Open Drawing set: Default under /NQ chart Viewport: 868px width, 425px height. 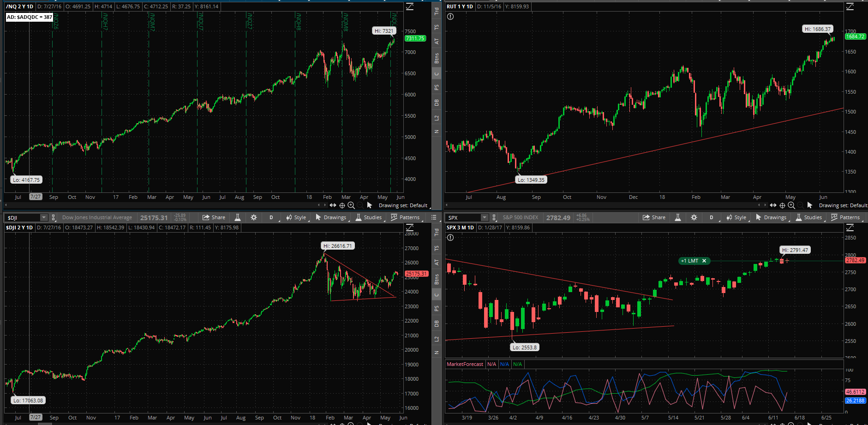[403, 205]
